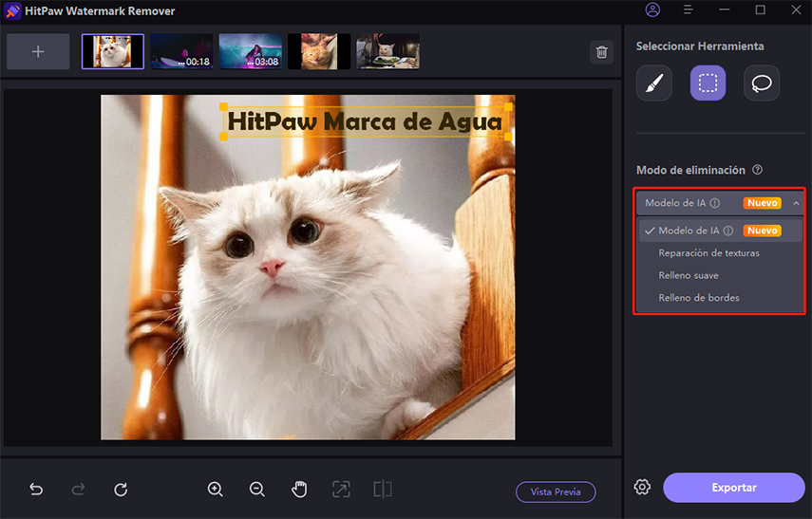Click the redo arrow icon
This screenshot has height=519, width=812.
point(78,490)
